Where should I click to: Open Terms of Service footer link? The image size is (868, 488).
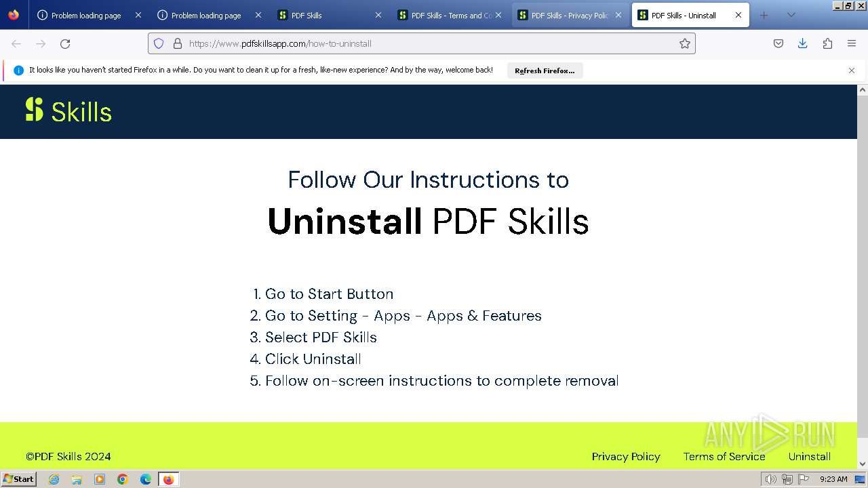724,456
